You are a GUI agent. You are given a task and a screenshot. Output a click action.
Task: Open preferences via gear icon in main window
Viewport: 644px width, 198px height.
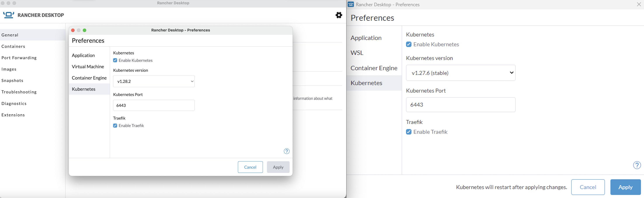pos(339,15)
